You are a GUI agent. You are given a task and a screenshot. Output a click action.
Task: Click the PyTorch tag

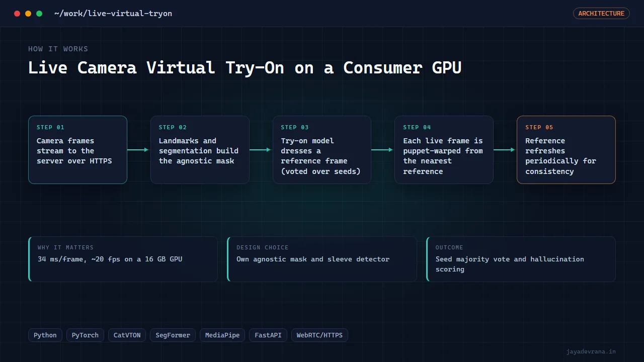85,335
